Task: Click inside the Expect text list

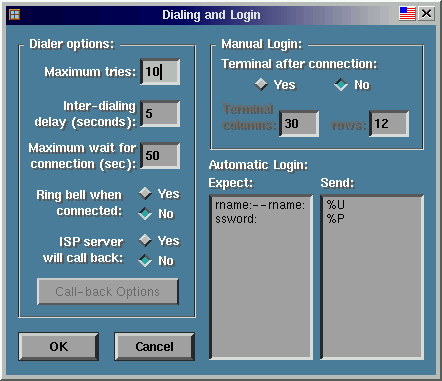Action: click(261, 277)
